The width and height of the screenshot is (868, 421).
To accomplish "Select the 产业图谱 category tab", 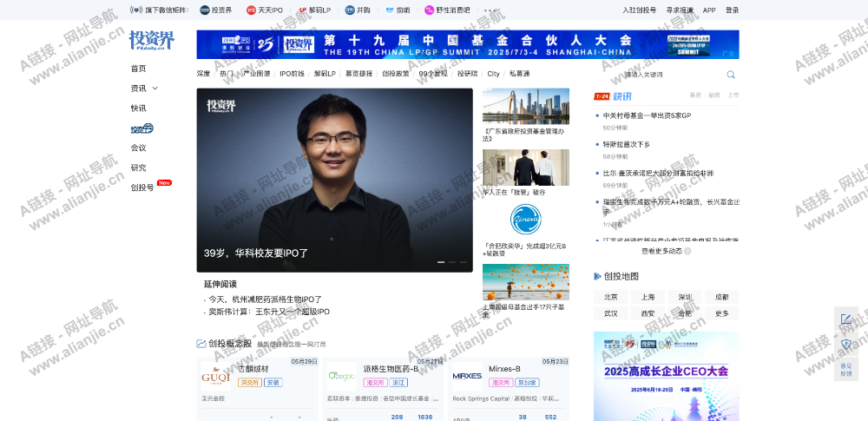I will [257, 74].
